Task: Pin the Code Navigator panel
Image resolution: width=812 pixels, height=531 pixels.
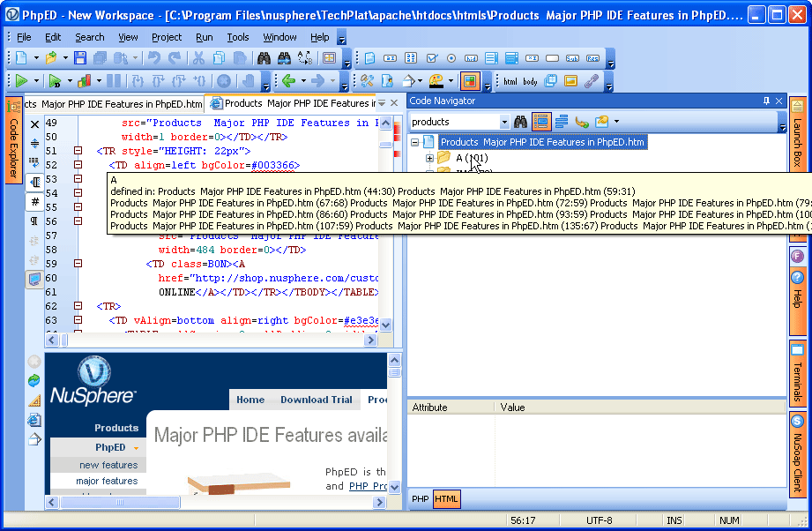Action: pos(766,101)
